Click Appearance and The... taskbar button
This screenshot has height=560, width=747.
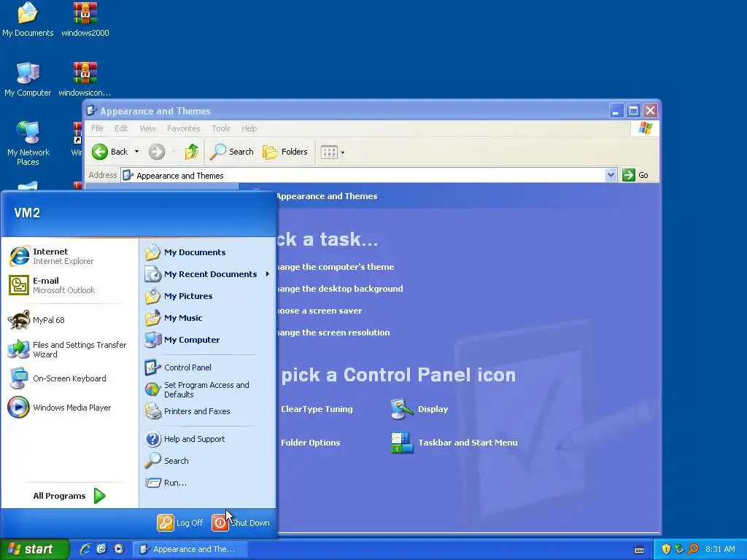coord(189,549)
